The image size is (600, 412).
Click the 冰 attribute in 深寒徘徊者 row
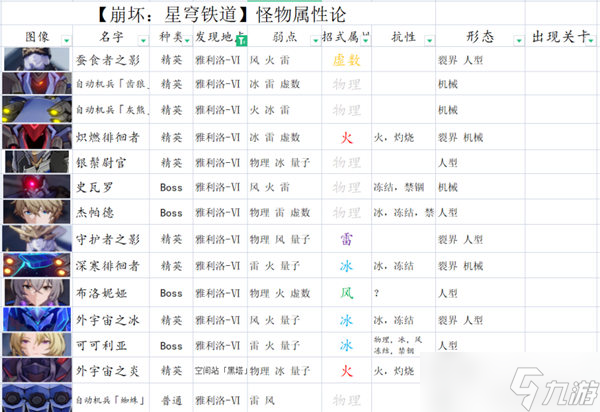[346, 265]
